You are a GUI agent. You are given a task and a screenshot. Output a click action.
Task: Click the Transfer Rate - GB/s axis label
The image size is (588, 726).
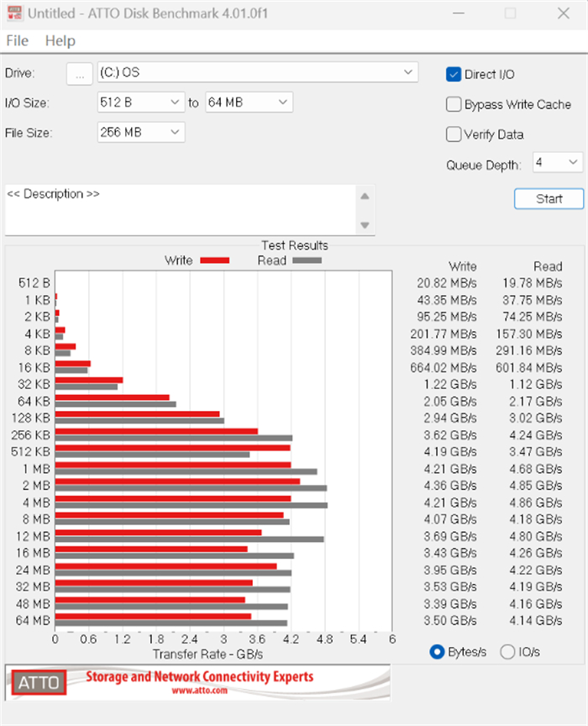207,655
